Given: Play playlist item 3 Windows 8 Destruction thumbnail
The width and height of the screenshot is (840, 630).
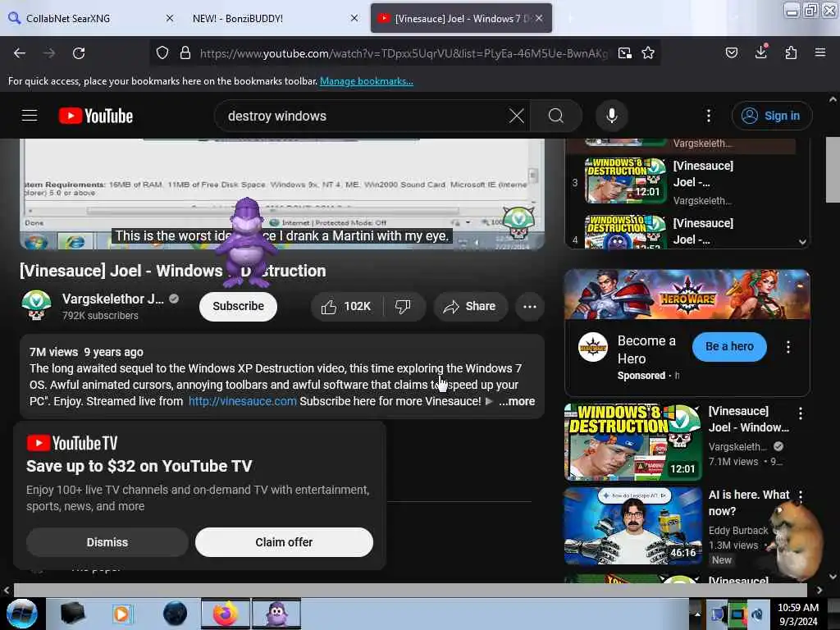Looking at the screenshot, I should [x=624, y=180].
